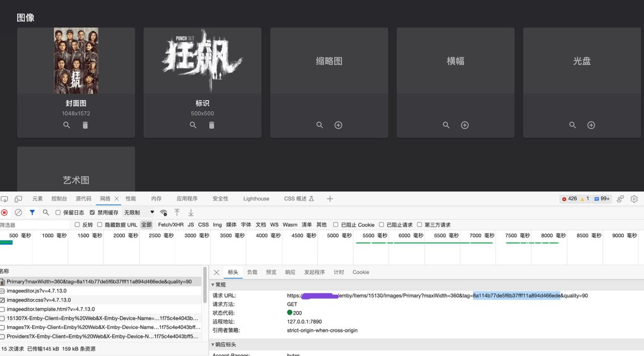Select imageeditor.js request in the list
The image size is (644, 356).
click(x=36, y=291)
